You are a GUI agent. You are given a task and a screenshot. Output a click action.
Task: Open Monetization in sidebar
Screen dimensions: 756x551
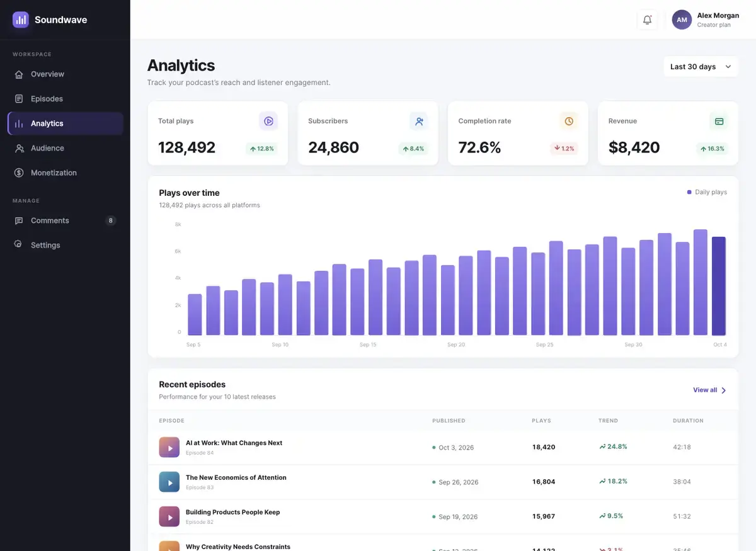pos(66,173)
